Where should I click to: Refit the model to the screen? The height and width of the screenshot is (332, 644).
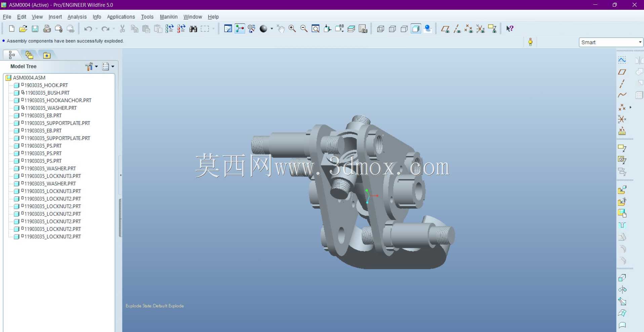(316, 29)
